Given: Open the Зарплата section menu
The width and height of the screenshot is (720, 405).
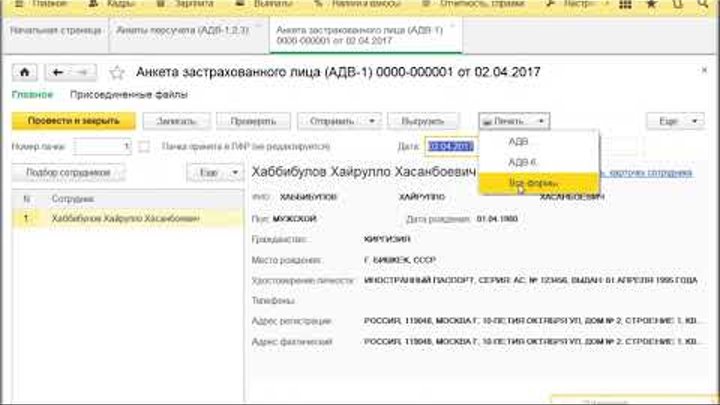Looking at the screenshot, I should click(x=186, y=4).
